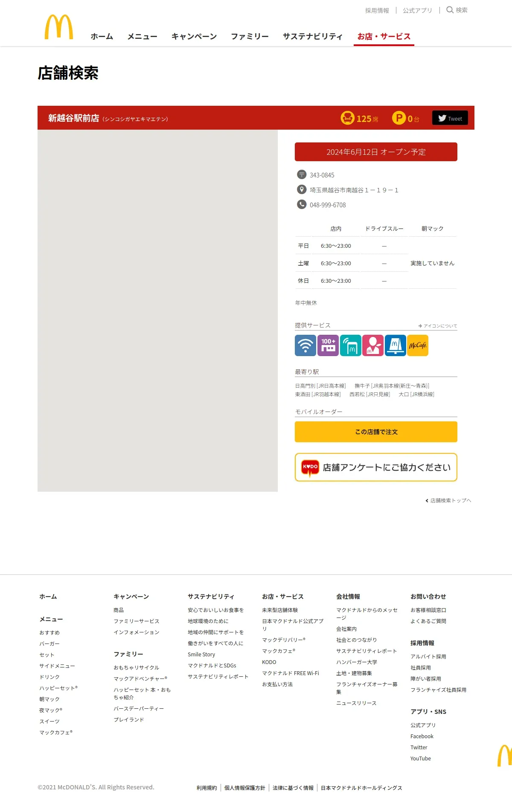Image resolution: width=512 pixels, height=812 pixels.
Task: Open footer 日本マクドナルドホールディングス link
Action: pos(361,788)
